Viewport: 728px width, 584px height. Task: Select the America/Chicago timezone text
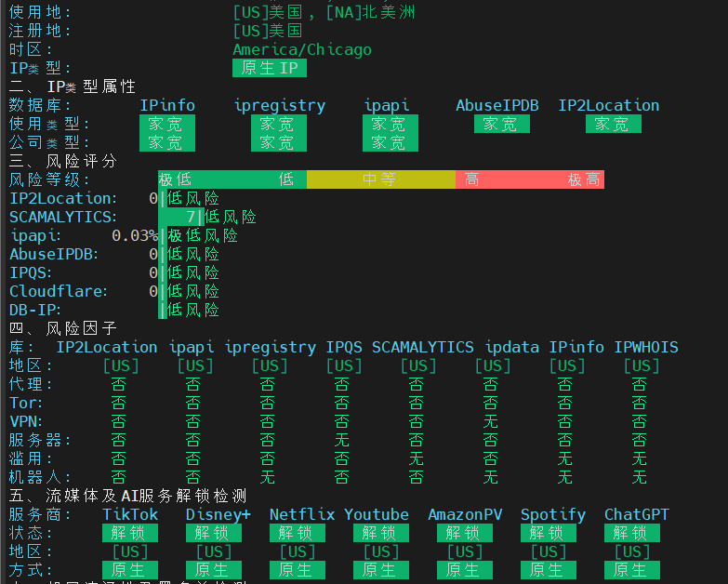coord(302,49)
